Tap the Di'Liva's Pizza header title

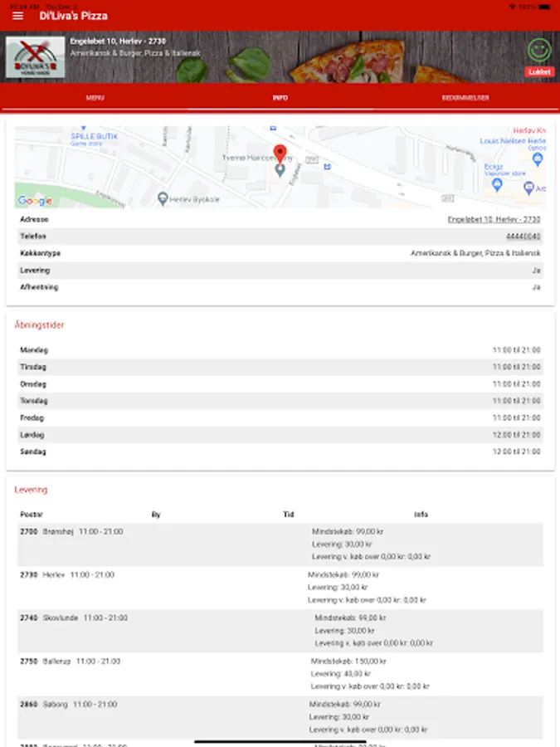click(73, 16)
